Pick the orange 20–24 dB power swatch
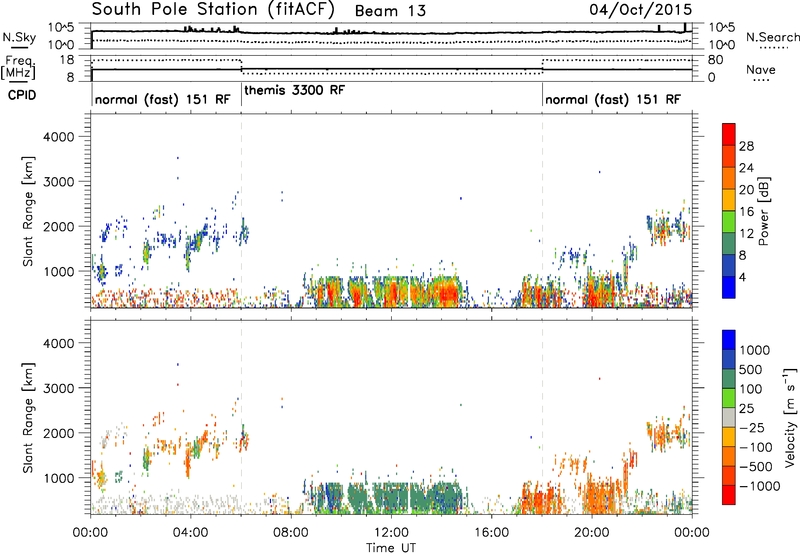 click(x=729, y=178)
